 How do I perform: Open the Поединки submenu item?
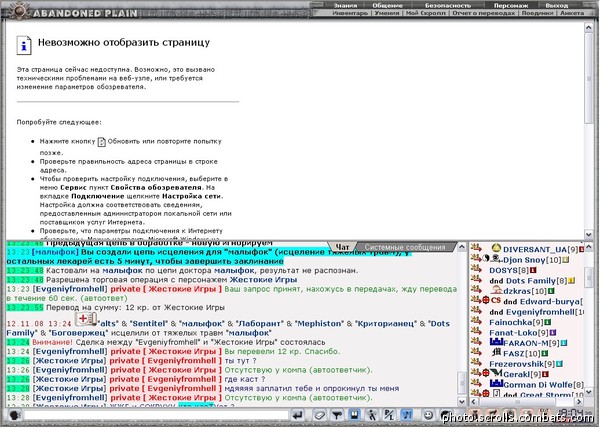[x=537, y=13]
